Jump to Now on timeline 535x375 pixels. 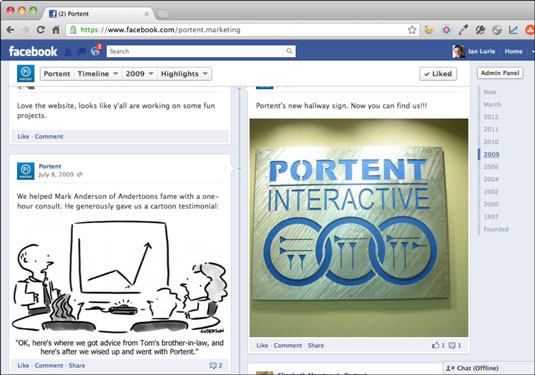coord(490,92)
